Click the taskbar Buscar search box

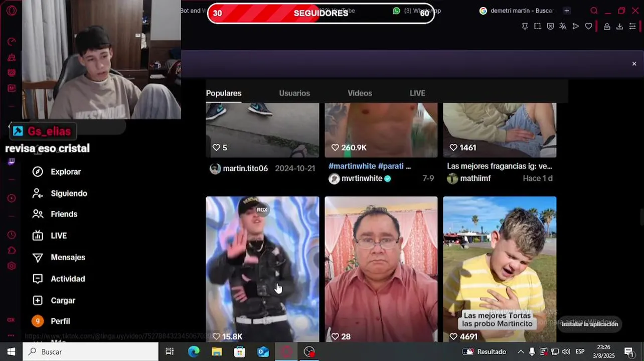point(90,351)
